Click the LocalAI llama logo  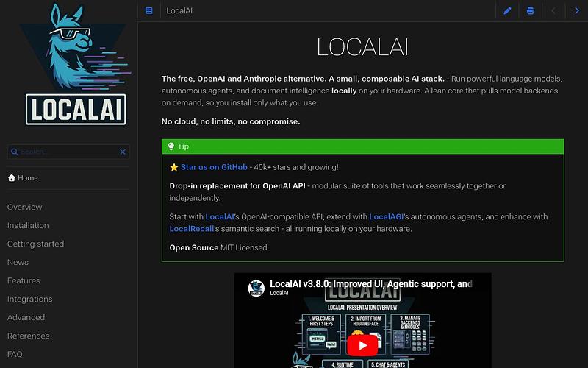pos(76,65)
